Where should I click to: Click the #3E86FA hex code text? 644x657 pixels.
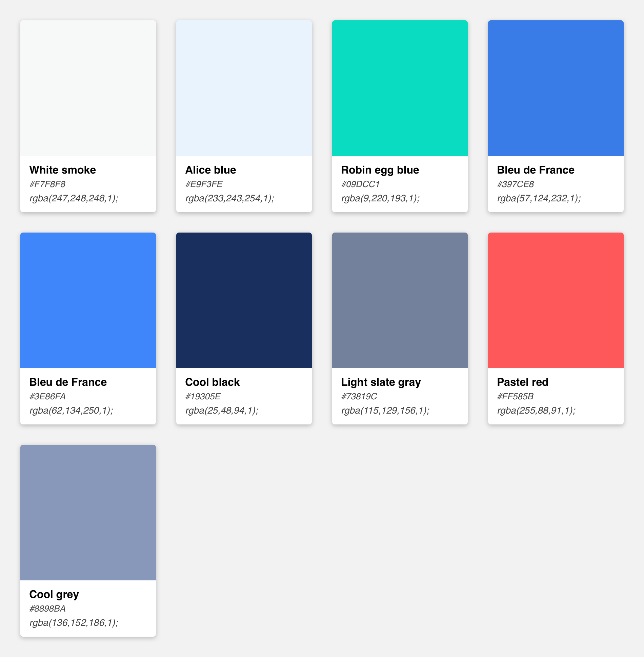pyautogui.click(x=47, y=397)
